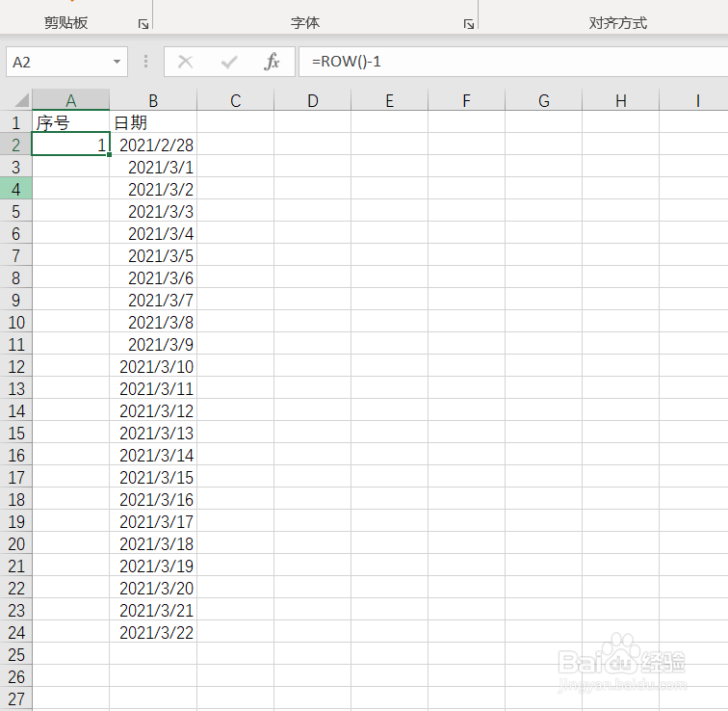Select row 4 header

click(15, 189)
